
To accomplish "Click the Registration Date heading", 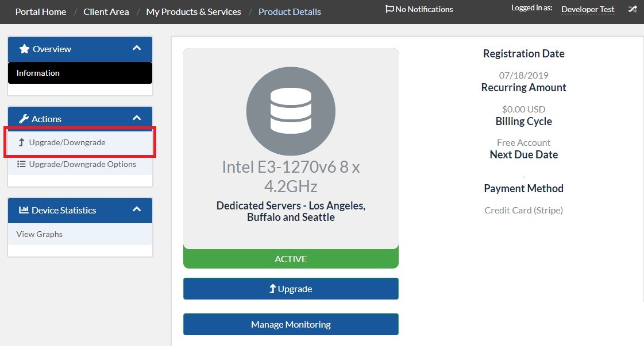I will click(524, 54).
